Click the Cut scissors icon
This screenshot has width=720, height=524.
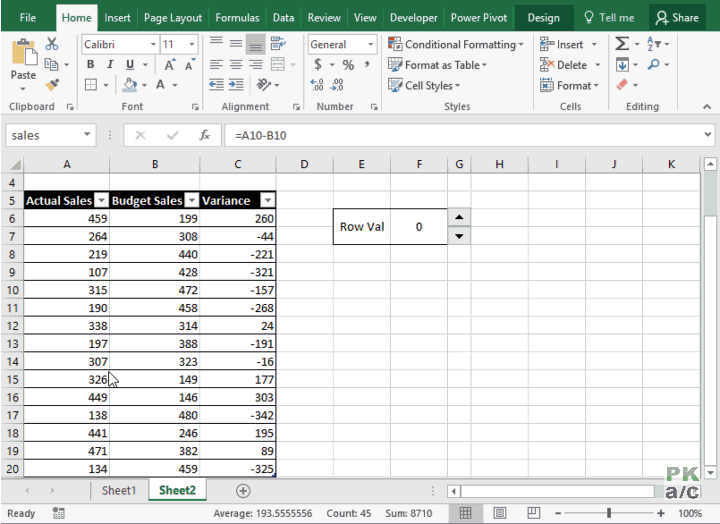52,44
